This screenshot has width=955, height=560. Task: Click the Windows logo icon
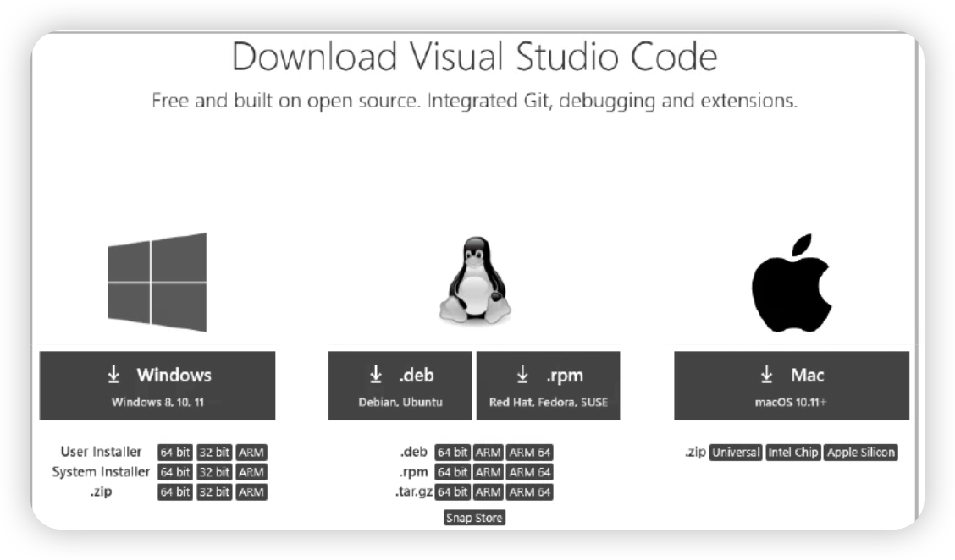coord(157,282)
